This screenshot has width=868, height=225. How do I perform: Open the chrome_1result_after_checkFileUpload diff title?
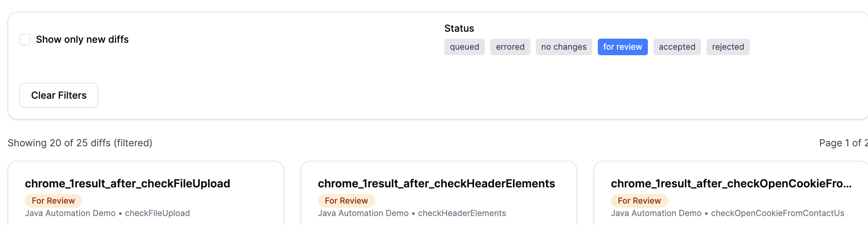(128, 184)
